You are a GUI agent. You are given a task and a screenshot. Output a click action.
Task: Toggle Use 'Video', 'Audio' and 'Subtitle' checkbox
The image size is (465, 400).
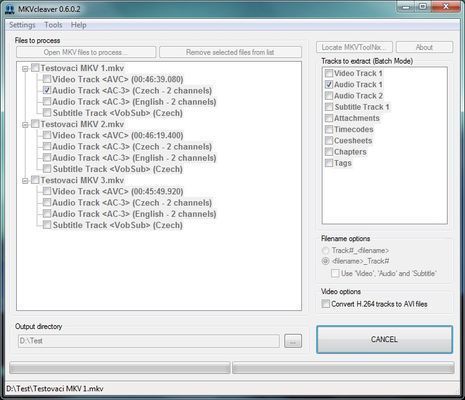coord(335,273)
